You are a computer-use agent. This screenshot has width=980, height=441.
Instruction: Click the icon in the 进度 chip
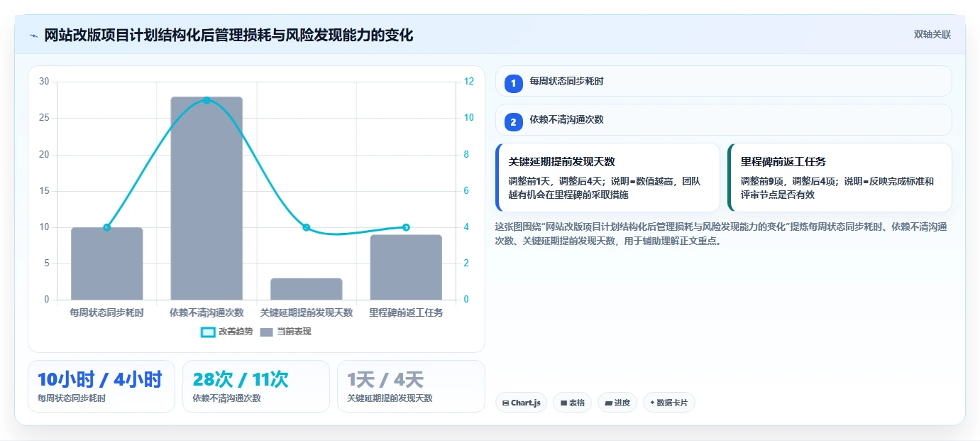pyautogui.click(x=608, y=403)
